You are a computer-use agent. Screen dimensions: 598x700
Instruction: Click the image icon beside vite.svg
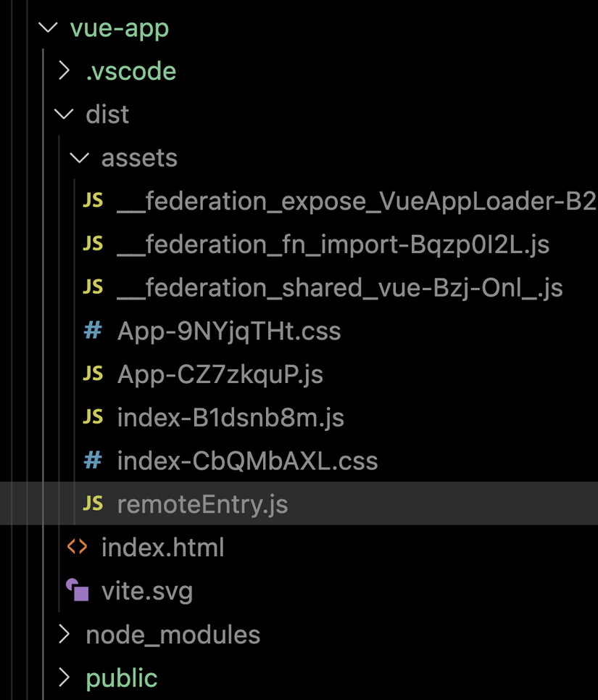click(x=78, y=590)
